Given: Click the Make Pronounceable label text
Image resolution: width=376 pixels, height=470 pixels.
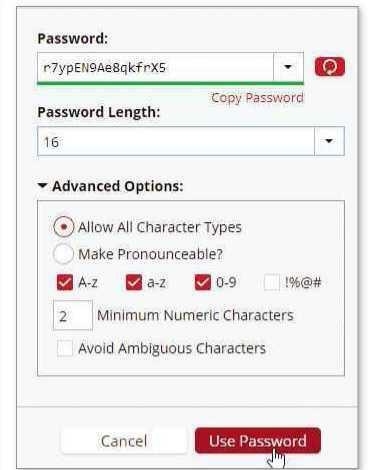Looking at the screenshot, I should pyautogui.click(x=150, y=254).
